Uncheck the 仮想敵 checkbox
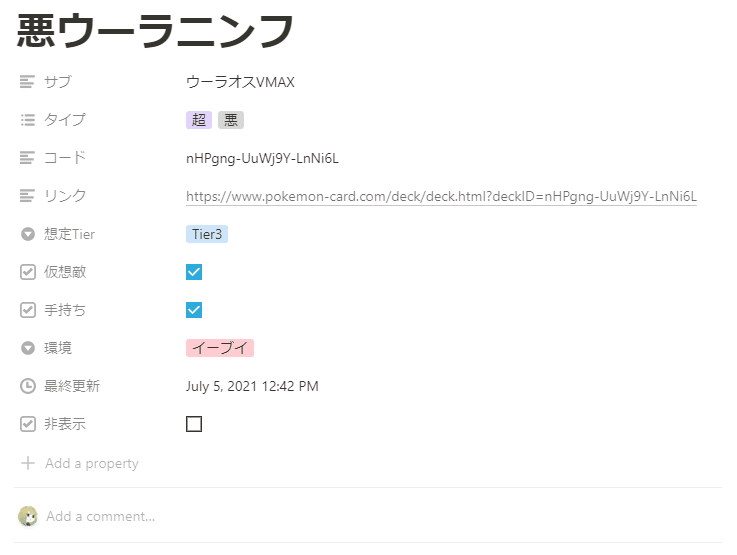The height and width of the screenshot is (555, 737). coord(194,272)
